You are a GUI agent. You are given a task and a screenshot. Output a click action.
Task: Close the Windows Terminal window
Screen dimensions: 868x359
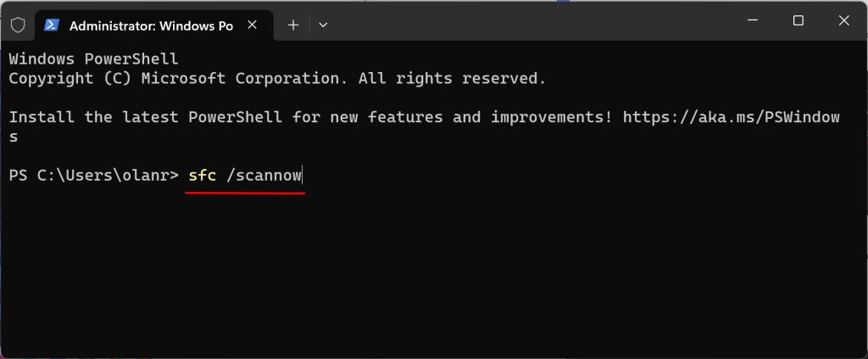[x=844, y=20]
